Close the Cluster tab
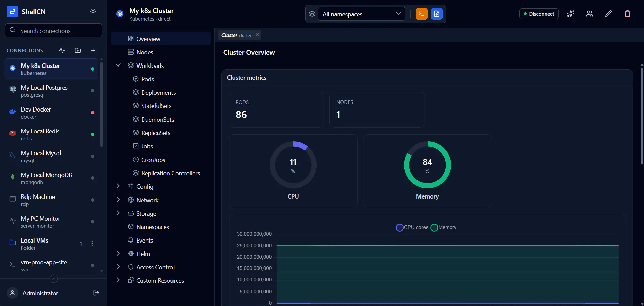This screenshot has height=306, width=644. click(x=258, y=35)
